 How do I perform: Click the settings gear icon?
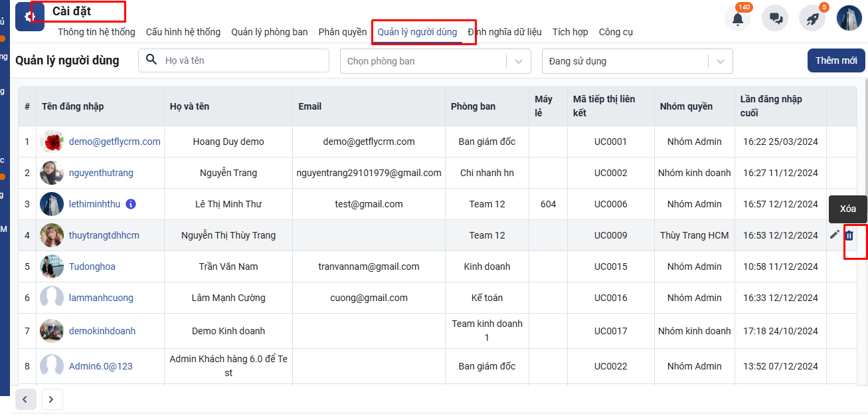coord(29,17)
